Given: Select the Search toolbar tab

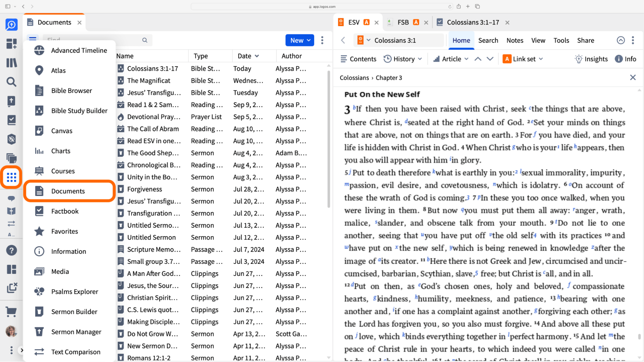Looking at the screenshot, I should pyautogui.click(x=488, y=40).
